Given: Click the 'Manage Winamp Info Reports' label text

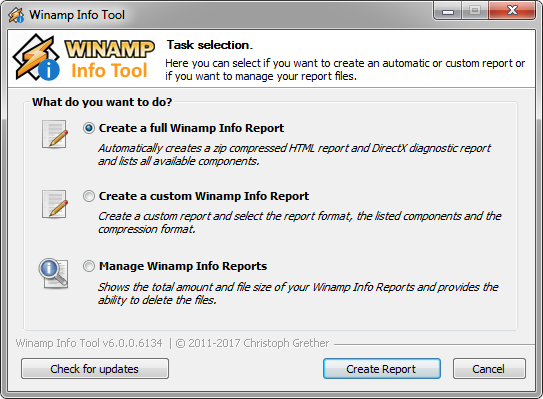Looking at the screenshot, I should (183, 266).
